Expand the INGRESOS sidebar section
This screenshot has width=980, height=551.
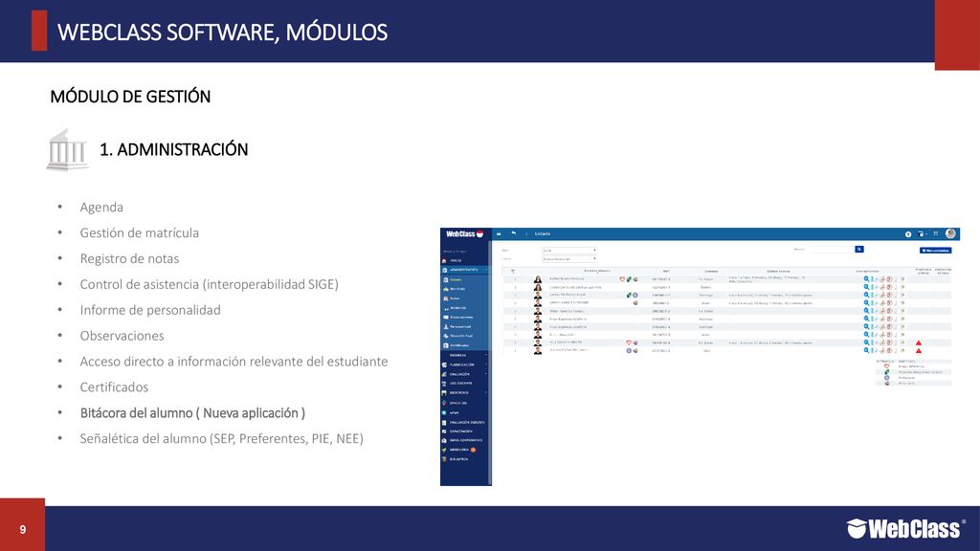466,356
